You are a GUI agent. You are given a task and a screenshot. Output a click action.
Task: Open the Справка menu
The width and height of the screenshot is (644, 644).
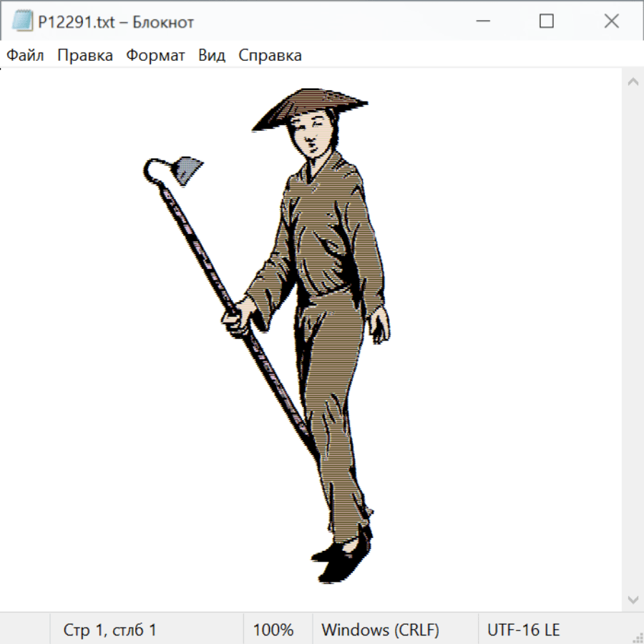coord(270,56)
